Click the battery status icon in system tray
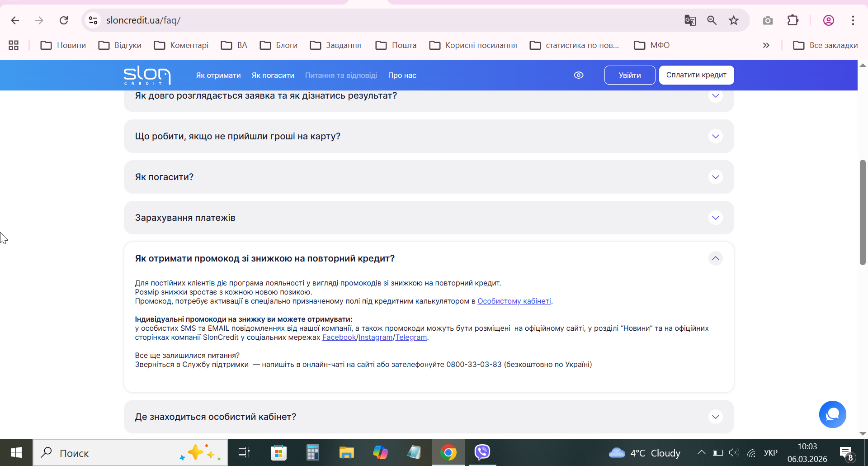The image size is (868, 466). click(x=718, y=452)
